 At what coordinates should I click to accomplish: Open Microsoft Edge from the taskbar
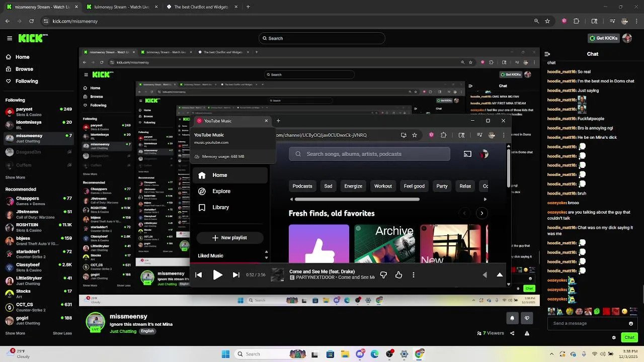[374, 354]
